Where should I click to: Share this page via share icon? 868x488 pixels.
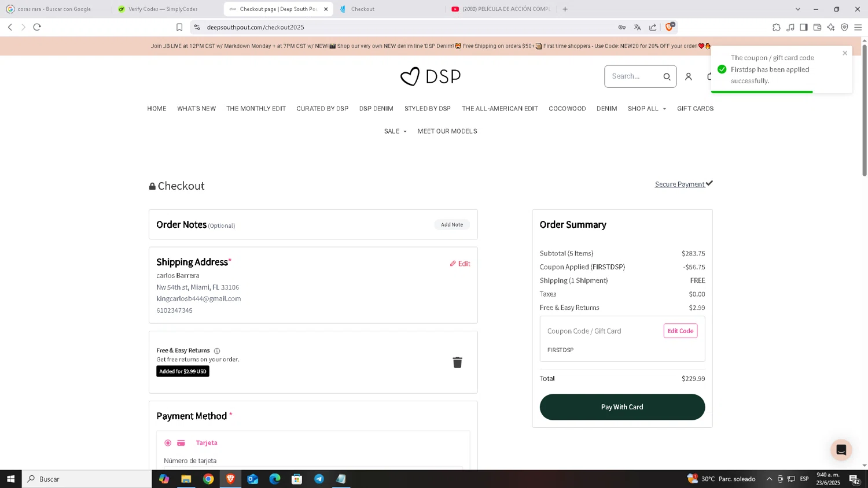tap(653, 27)
